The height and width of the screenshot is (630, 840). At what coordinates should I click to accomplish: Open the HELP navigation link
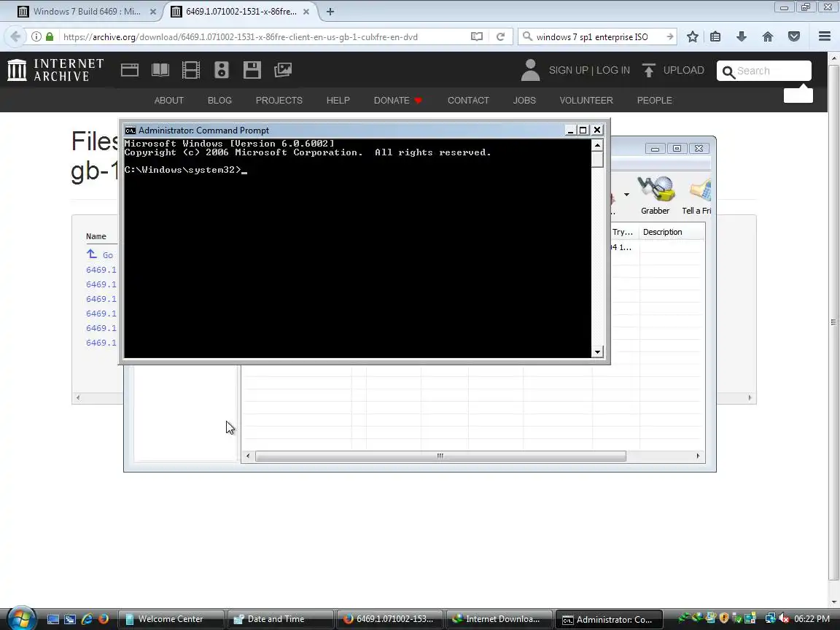[x=338, y=100]
